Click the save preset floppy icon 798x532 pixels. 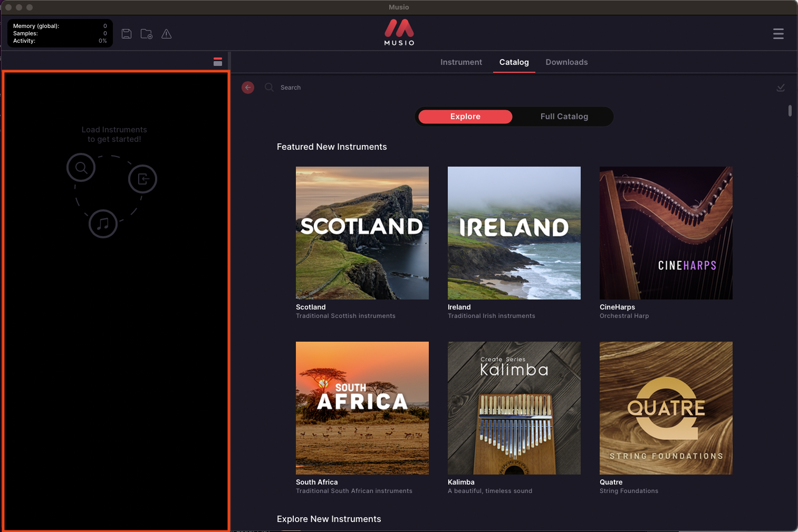point(127,34)
